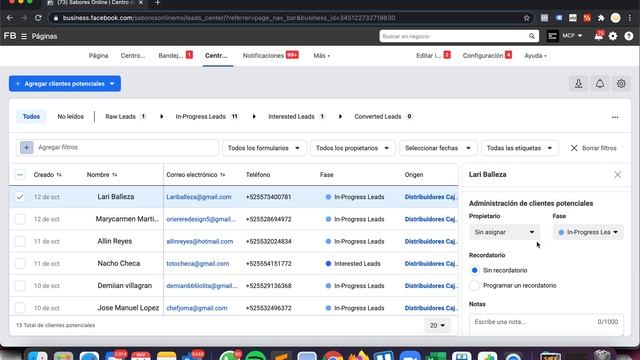Viewport: 640px width, 360px height.
Task: Click arrow after Raw Leads stage
Action: 162,117
